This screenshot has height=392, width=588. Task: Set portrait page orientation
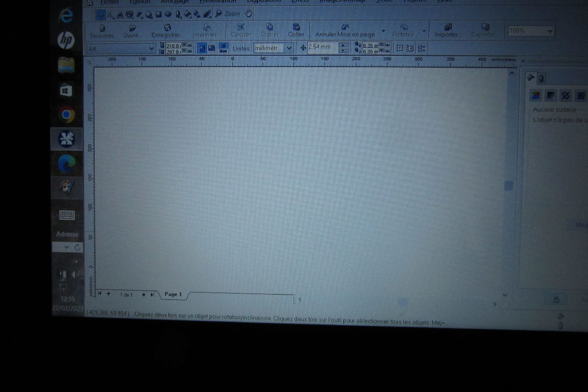click(x=201, y=48)
